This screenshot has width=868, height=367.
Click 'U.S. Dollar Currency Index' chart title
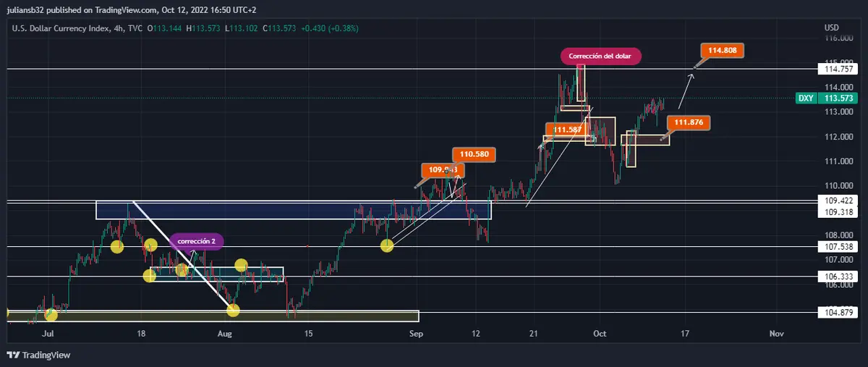tap(60, 28)
